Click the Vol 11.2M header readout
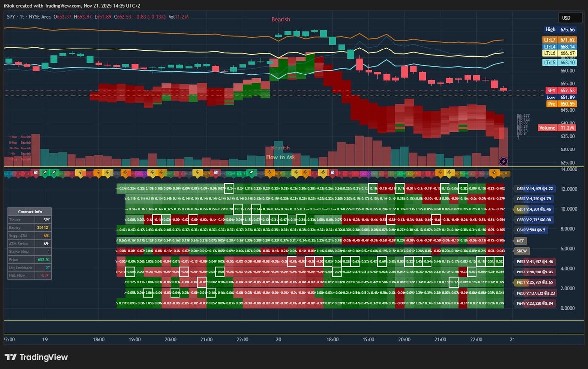588x369 pixels. tap(179, 17)
